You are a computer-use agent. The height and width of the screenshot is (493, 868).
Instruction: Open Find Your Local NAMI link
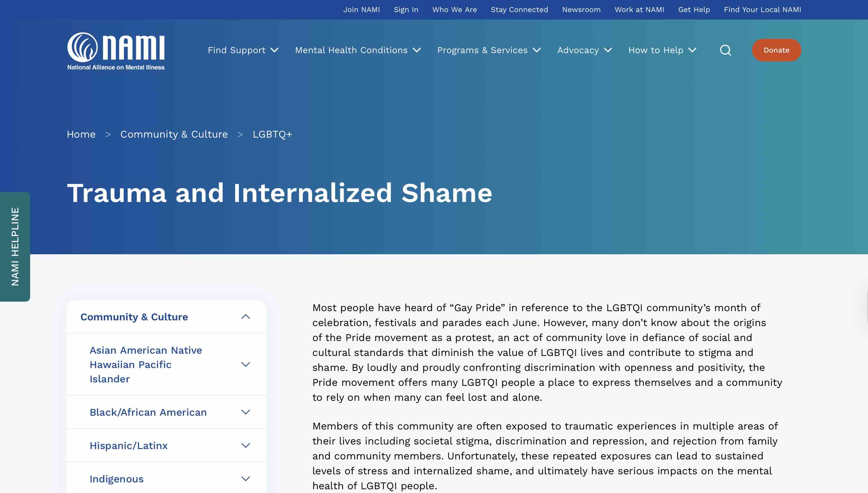pos(762,9)
